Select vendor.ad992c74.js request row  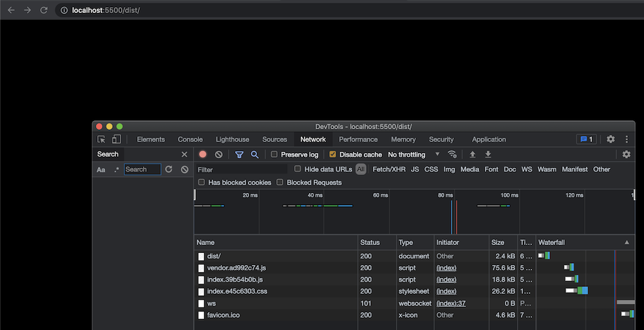414,268
